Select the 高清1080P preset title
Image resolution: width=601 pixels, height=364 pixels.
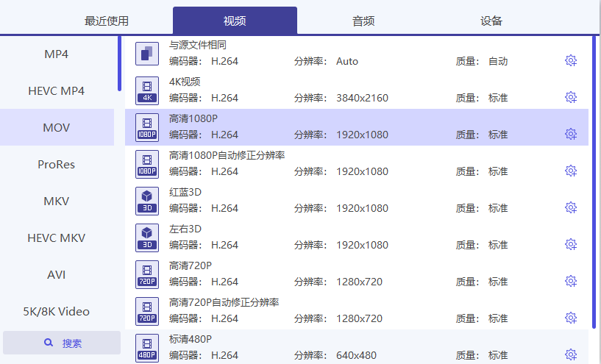[193, 118]
